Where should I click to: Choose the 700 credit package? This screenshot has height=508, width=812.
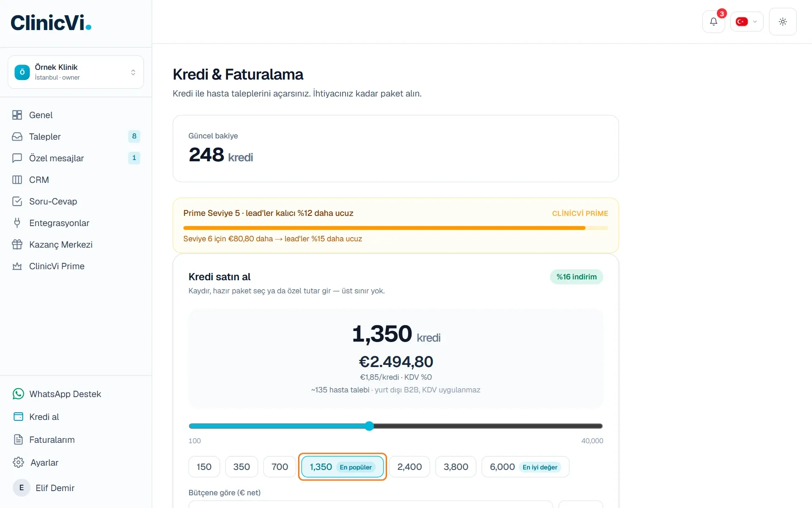pos(280,467)
